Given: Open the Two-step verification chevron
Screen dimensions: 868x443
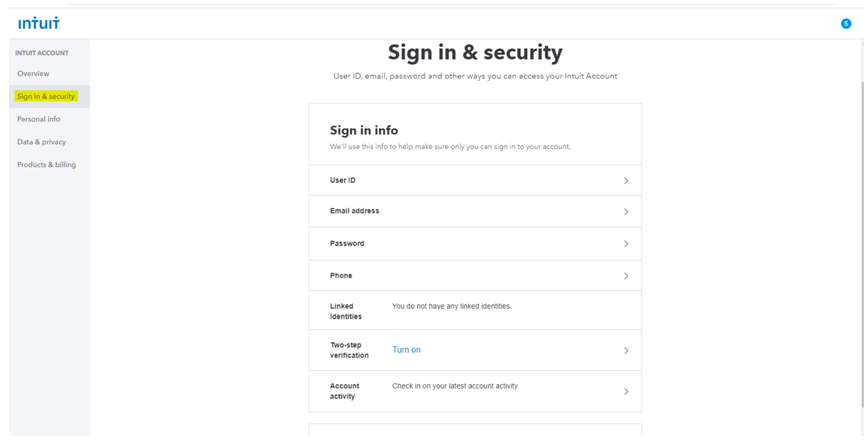Looking at the screenshot, I should (x=626, y=351).
